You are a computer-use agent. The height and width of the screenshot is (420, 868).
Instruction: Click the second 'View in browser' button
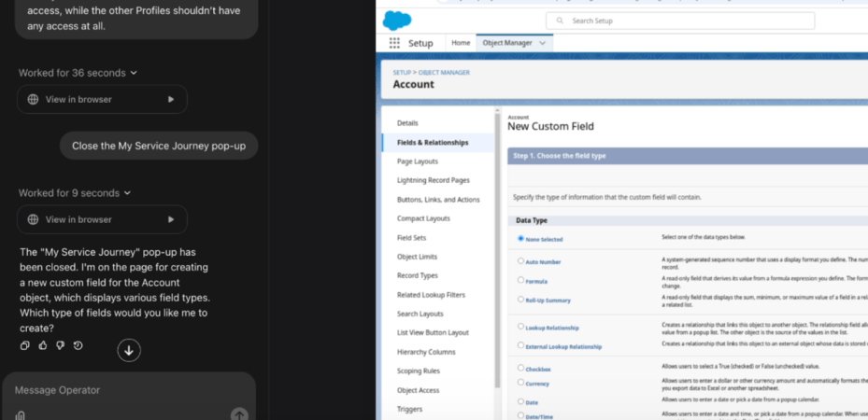pyautogui.click(x=102, y=219)
